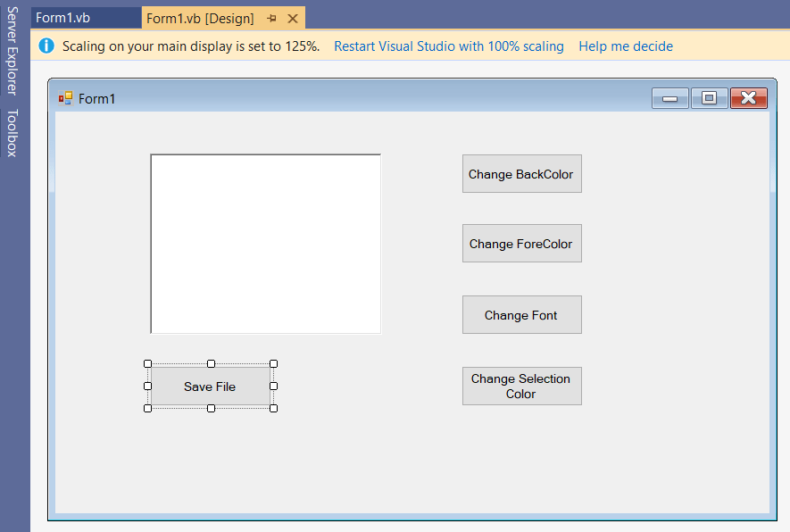Click Restart Visual Studio with 100% scaling
790x532 pixels.
(x=448, y=46)
